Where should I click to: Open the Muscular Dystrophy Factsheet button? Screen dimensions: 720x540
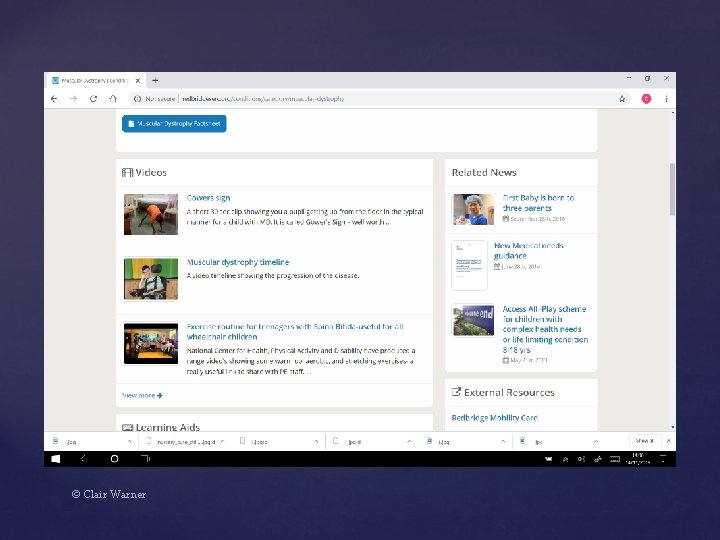coord(174,124)
